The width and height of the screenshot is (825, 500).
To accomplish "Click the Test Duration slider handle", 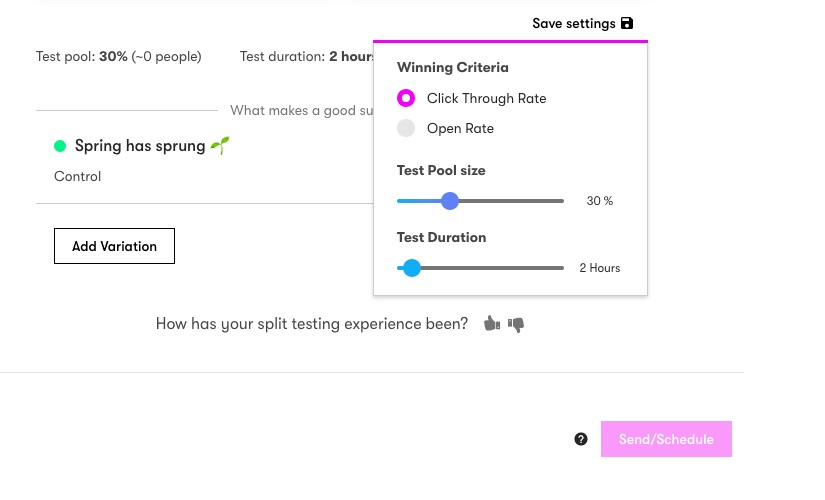I will [411, 268].
